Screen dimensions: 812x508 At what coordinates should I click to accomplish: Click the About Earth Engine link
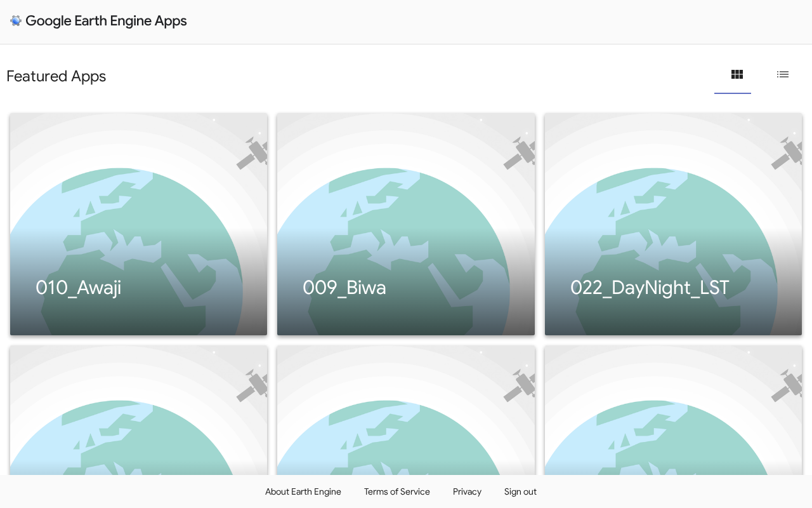pyautogui.click(x=303, y=491)
